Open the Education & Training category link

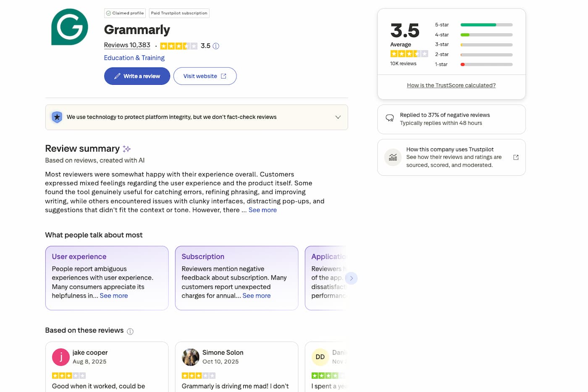pyautogui.click(x=134, y=57)
